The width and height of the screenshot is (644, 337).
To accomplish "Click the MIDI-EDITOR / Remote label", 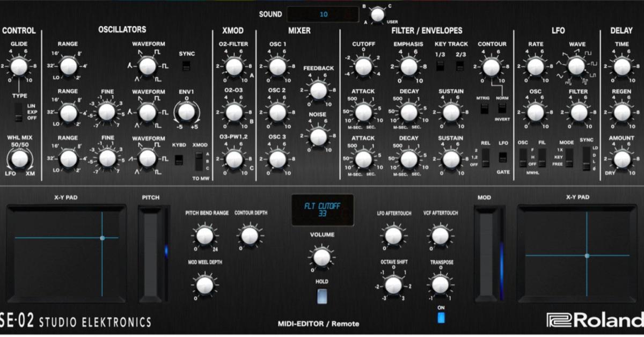I will (x=319, y=324).
